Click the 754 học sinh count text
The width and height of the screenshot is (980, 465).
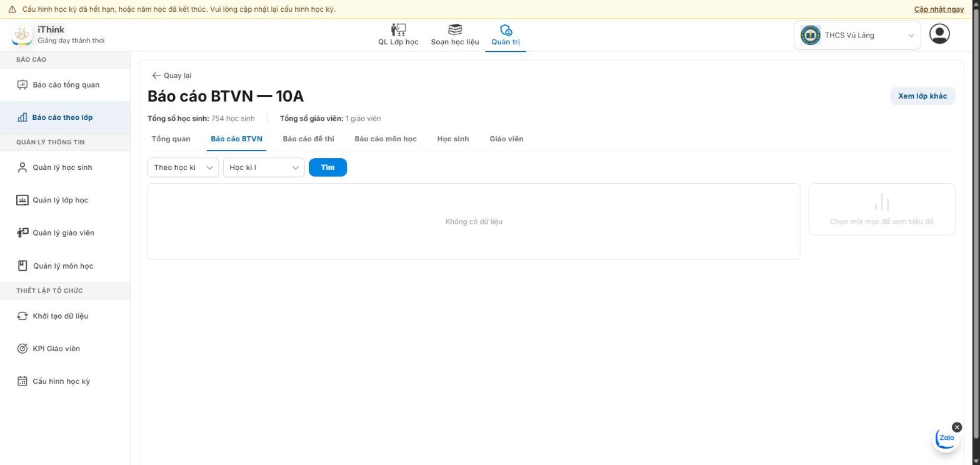(x=232, y=118)
